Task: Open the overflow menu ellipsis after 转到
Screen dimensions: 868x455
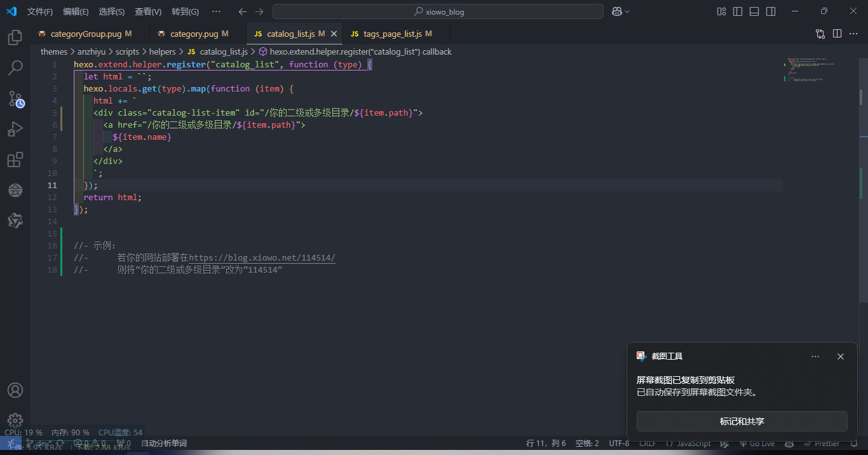Action: coord(216,11)
